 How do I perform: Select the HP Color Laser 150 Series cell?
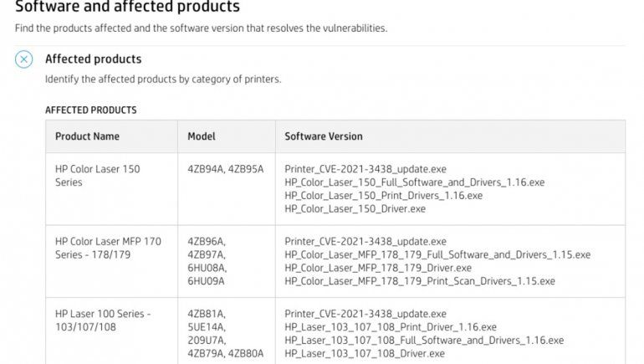[97, 176]
